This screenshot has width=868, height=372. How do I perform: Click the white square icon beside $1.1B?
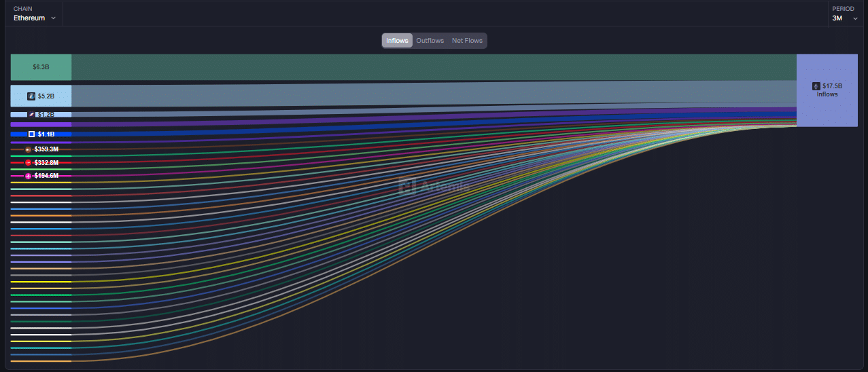(31, 134)
